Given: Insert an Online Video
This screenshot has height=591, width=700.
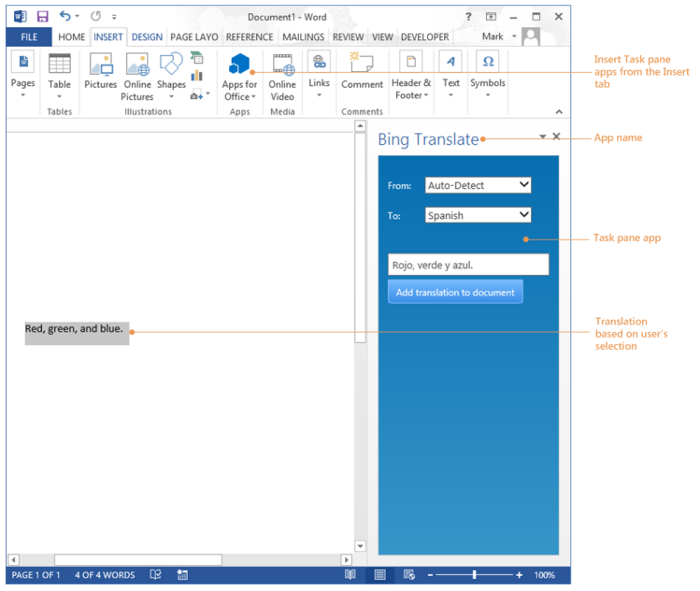Looking at the screenshot, I should click(282, 77).
